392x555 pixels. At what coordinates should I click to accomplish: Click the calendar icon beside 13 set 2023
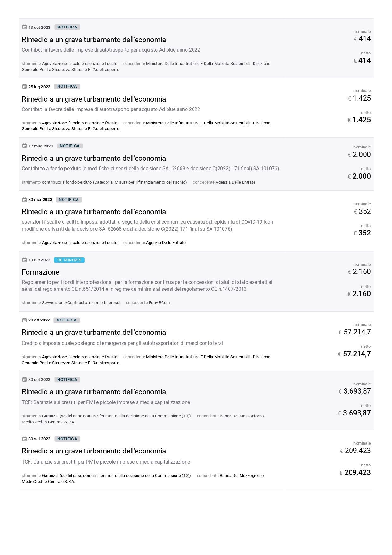point(24,27)
